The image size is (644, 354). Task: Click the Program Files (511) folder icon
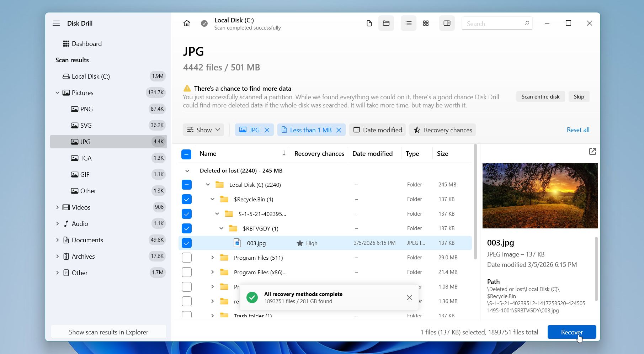pyautogui.click(x=224, y=258)
